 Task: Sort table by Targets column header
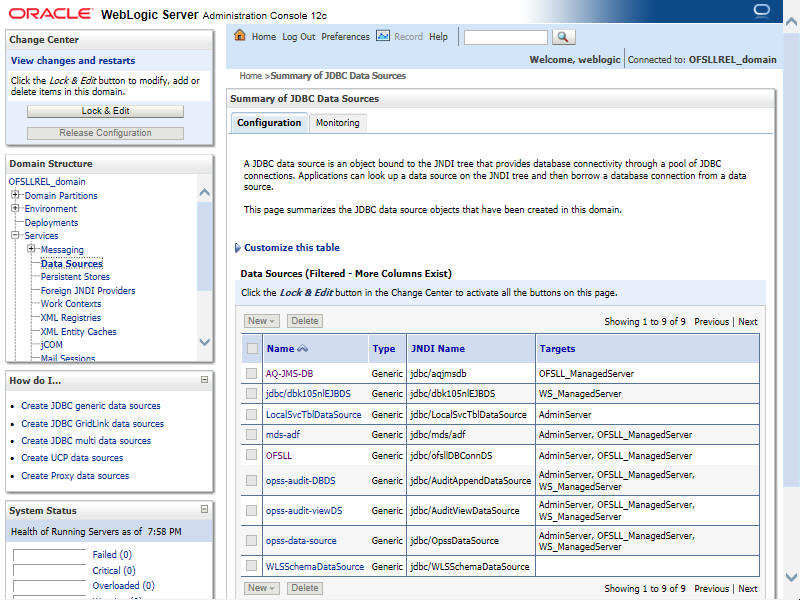[x=557, y=348]
